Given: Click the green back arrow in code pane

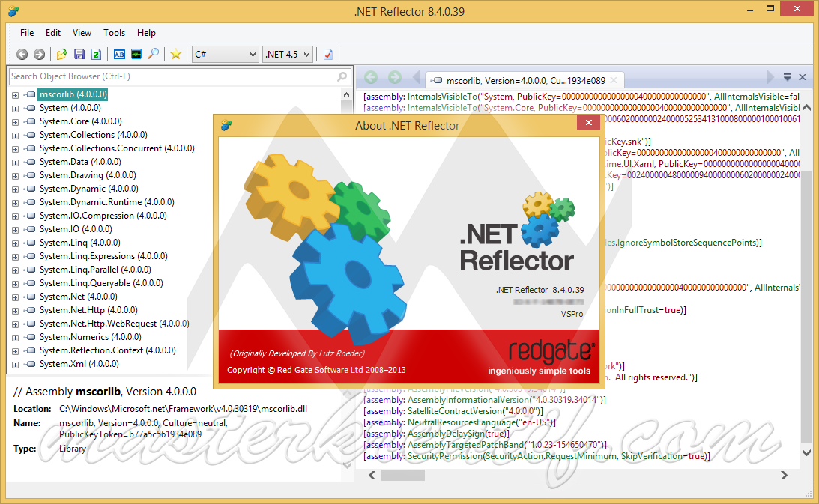Looking at the screenshot, I should (x=371, y=78).
